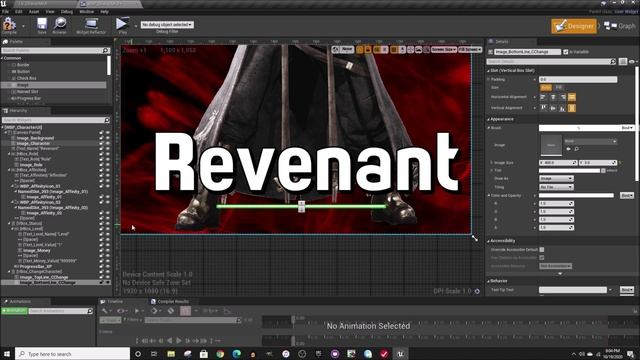Set slot Size to Auto
The height and width of the screenshot is (360, 640).
(546, 88)
